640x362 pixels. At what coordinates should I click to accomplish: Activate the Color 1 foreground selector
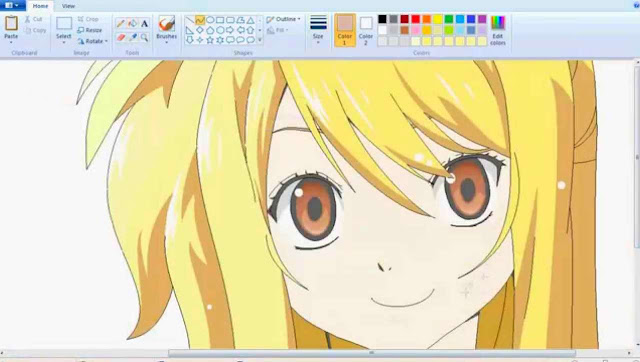[345, 30]
